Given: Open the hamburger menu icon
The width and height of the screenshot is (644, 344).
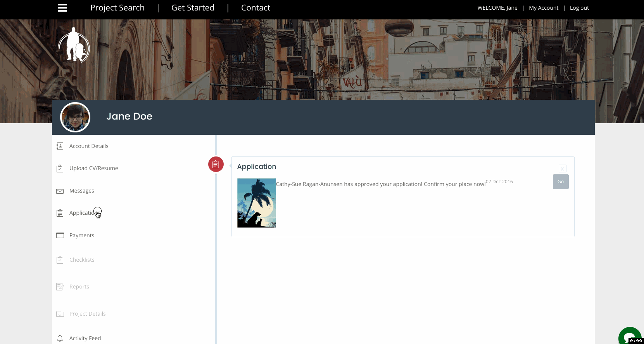Looking at the screenshot, I should pos(62,8).
